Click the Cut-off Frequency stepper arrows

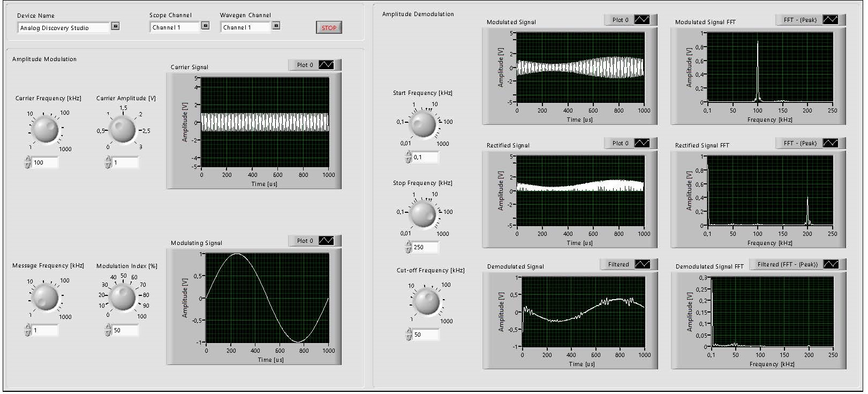[x=409, y=334]
